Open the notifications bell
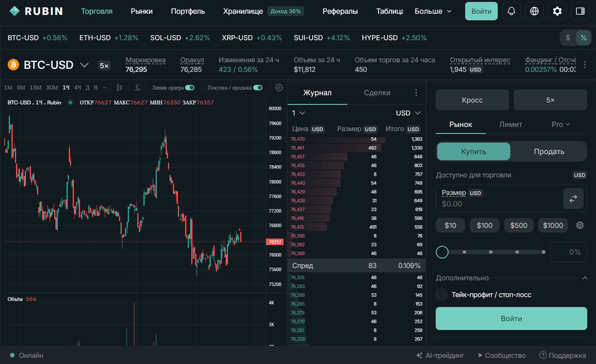 (511, 11)
